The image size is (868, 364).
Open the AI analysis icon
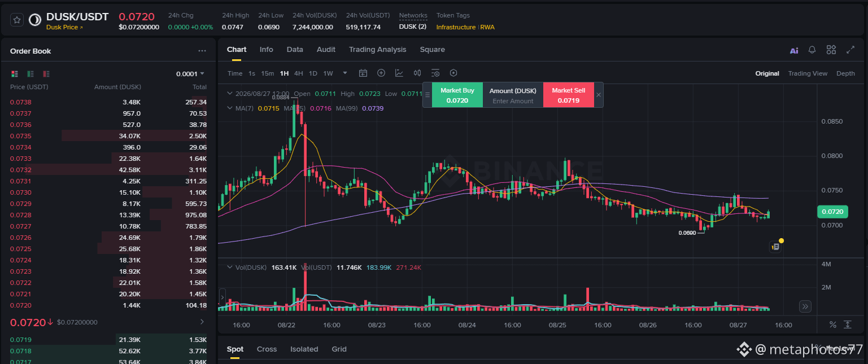(794, 50)
